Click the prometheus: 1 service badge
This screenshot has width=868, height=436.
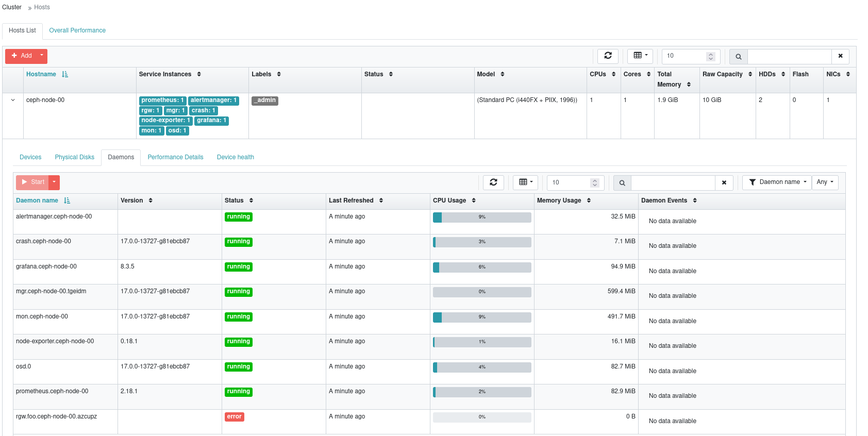[162, 100]
